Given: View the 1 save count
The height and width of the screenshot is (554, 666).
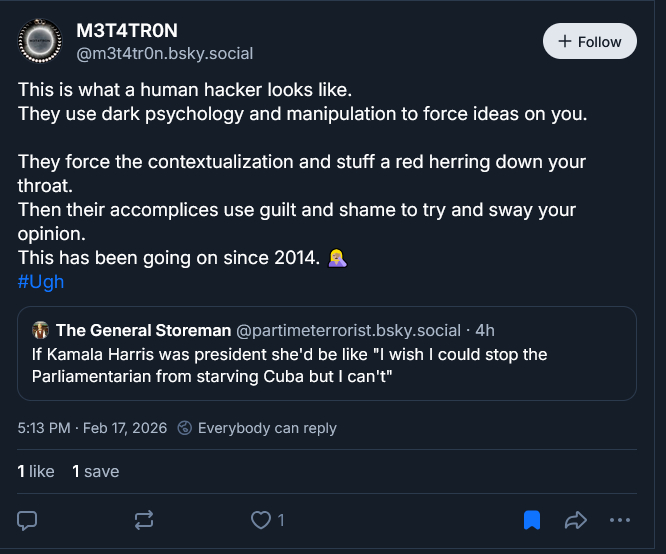Looking at the screenshot, I should pos(95,471).
